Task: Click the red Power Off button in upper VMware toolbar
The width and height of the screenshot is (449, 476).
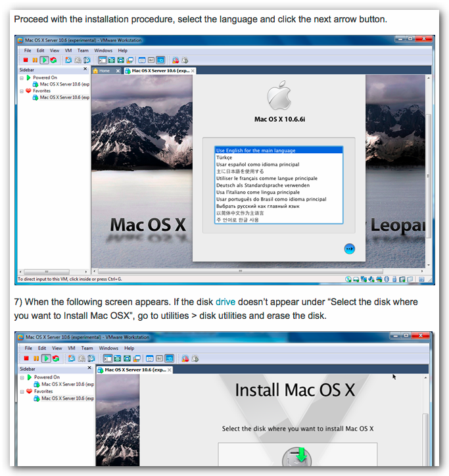Action: click(26, 60)
